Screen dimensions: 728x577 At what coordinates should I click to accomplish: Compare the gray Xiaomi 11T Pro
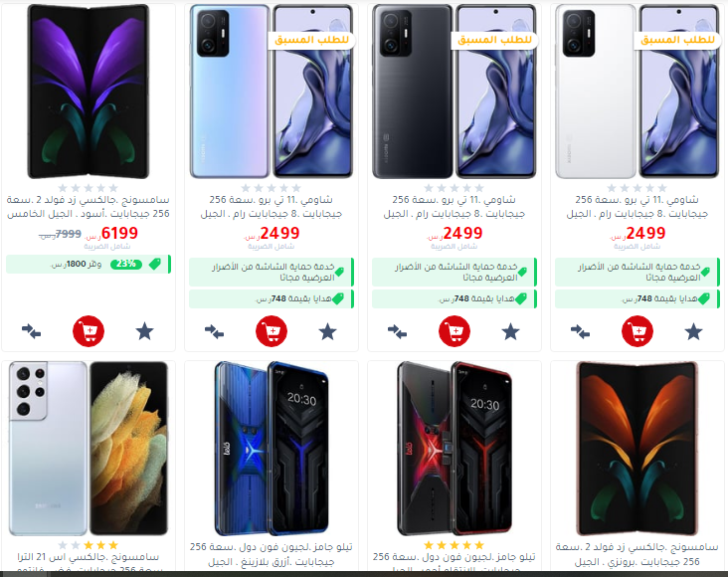tap(398, 331)
